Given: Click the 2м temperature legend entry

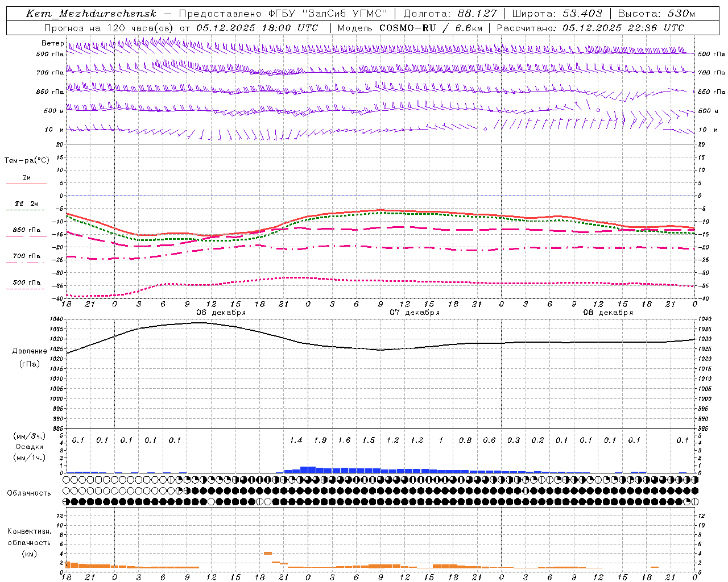Looking at the screenshot, I should pos(27,178).
